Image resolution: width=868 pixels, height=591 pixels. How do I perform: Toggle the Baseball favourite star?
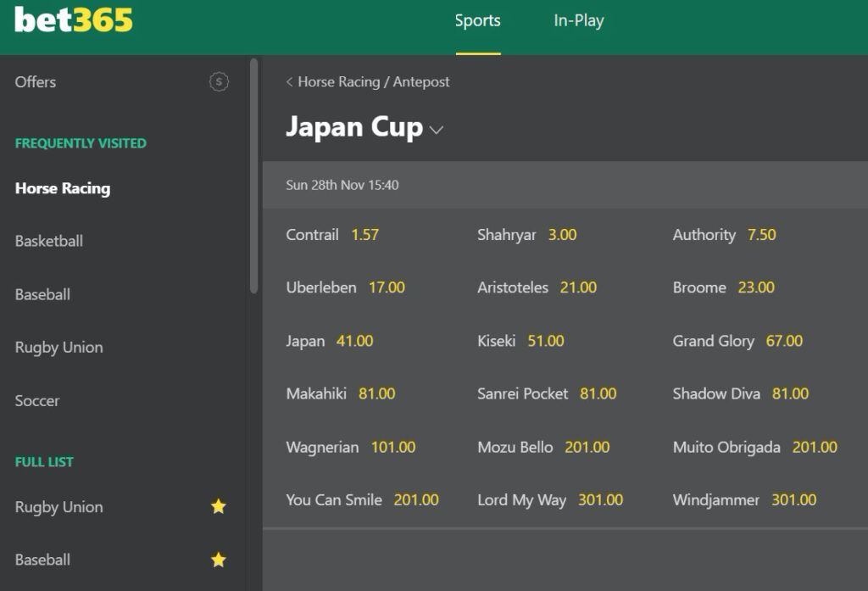coord(219,560)
